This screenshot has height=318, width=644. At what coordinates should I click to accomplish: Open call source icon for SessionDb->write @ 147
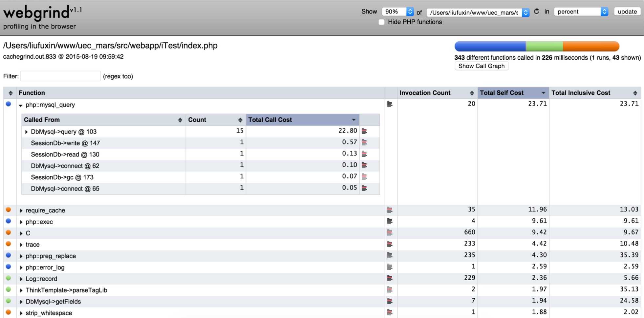pyautogui.click(x=364, y=142)
